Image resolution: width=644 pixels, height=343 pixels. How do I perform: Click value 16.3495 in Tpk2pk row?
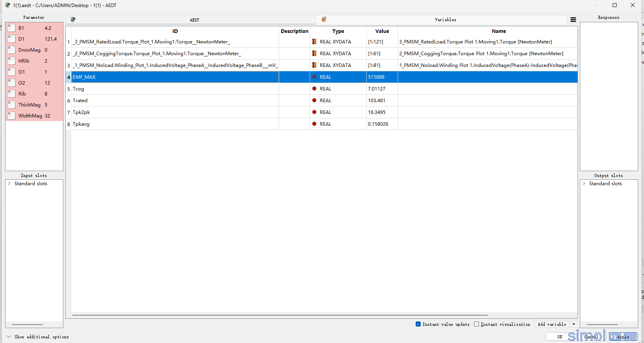coord(377,112)
